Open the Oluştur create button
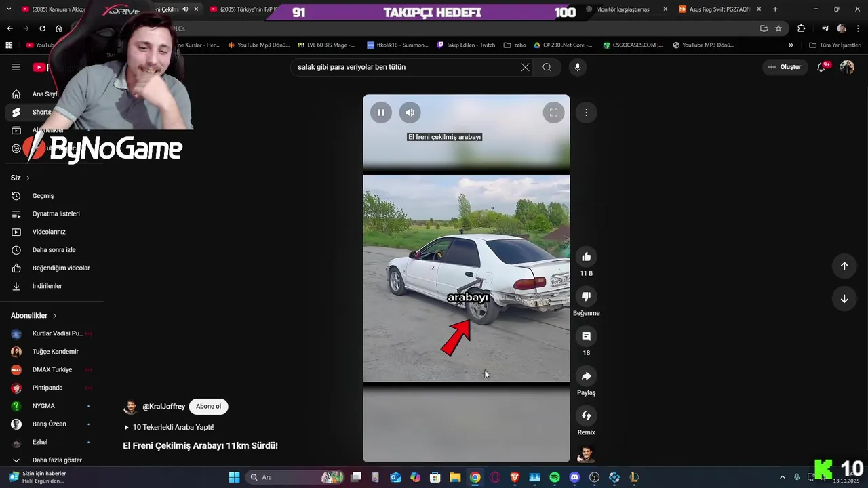 [x=785, y=67]
